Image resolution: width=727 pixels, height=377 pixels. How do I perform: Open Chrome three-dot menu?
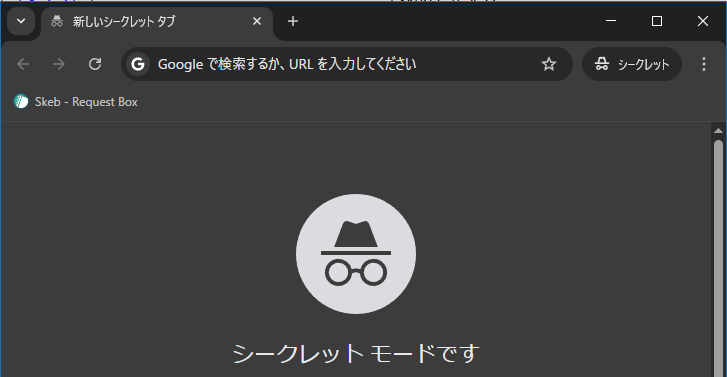click(x=704, y=64)
